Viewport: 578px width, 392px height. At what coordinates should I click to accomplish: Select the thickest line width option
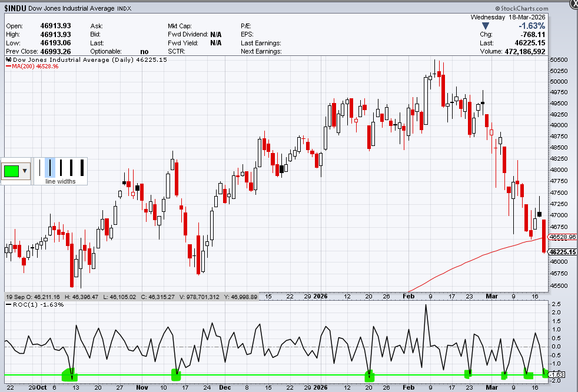[82, 168]
